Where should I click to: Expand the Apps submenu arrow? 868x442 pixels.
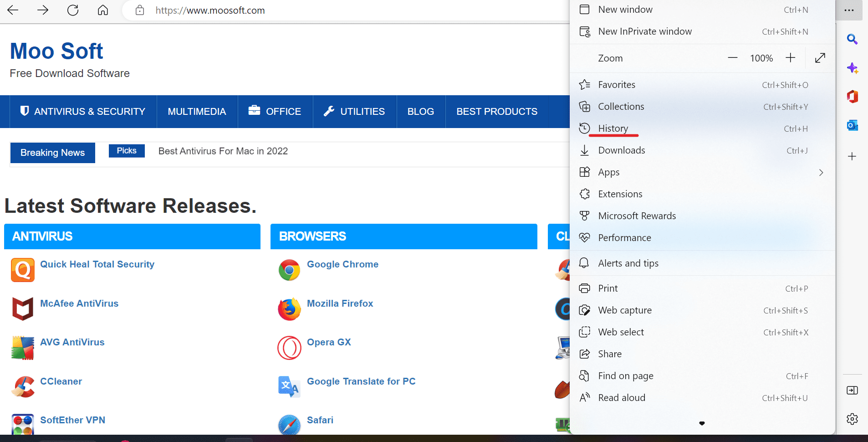point(821,172)
